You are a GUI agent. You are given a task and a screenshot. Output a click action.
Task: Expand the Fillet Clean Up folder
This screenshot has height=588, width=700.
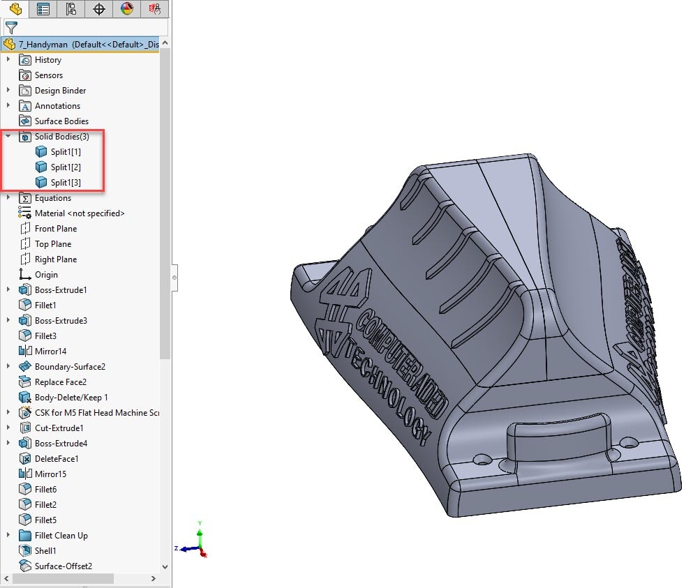coord(8,535)
